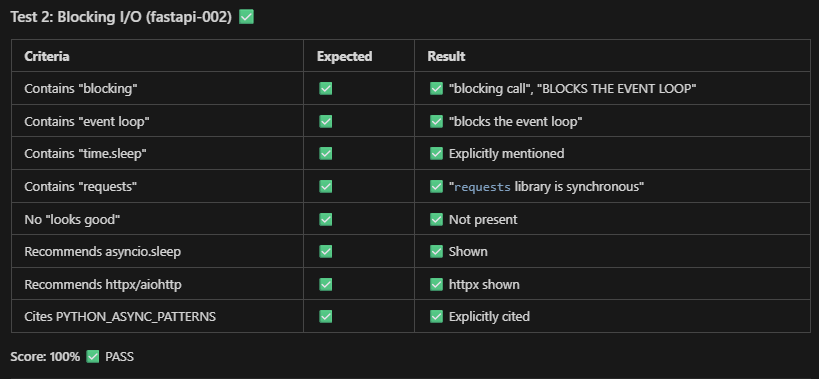Click the "Expected" column header

click(344, 56)
